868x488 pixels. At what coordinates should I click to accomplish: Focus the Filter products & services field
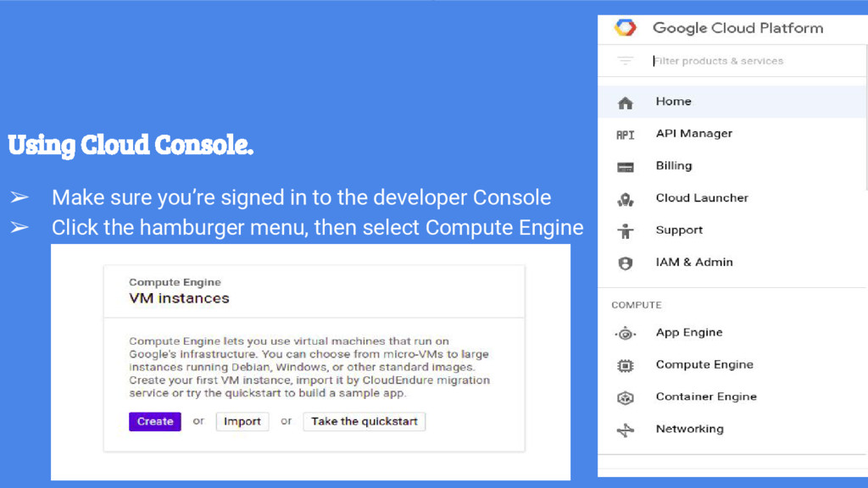pos(756,61)
